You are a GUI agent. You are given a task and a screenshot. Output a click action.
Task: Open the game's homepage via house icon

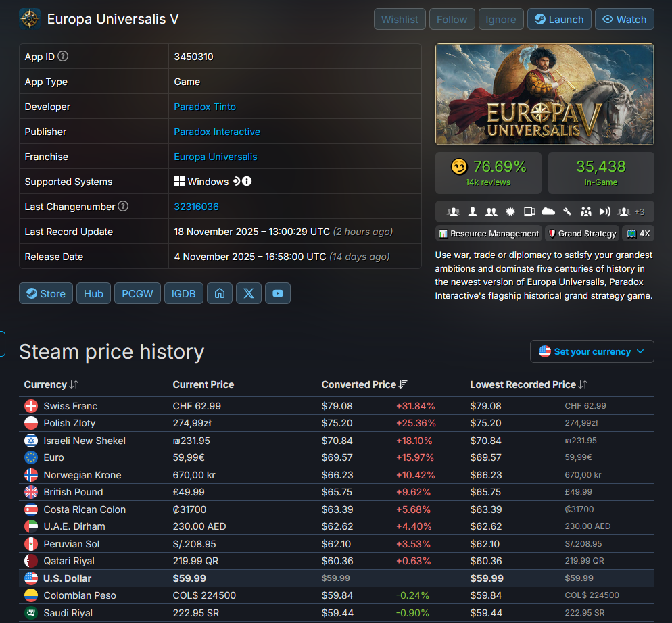click(220, 293)
